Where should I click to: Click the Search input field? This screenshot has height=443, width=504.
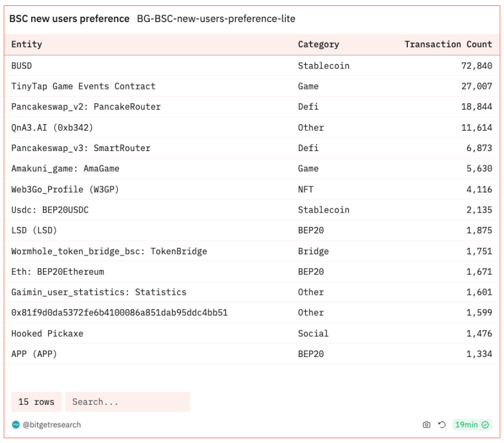click(x=128, y=402)
